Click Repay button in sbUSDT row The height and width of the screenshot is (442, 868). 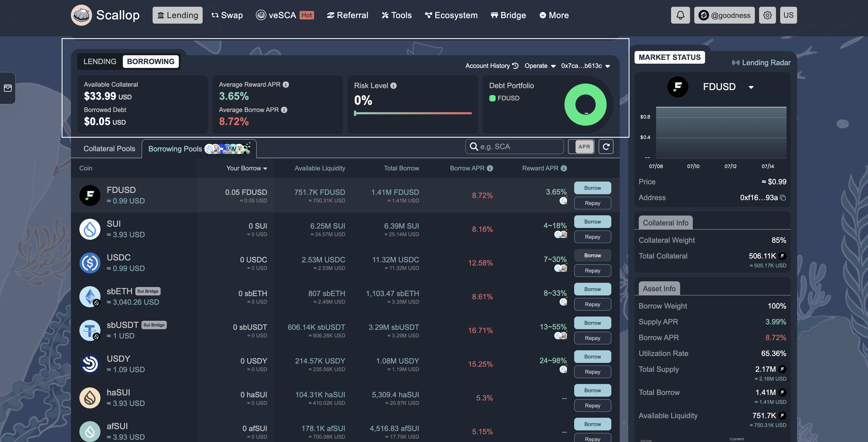(x=592, y=338)
